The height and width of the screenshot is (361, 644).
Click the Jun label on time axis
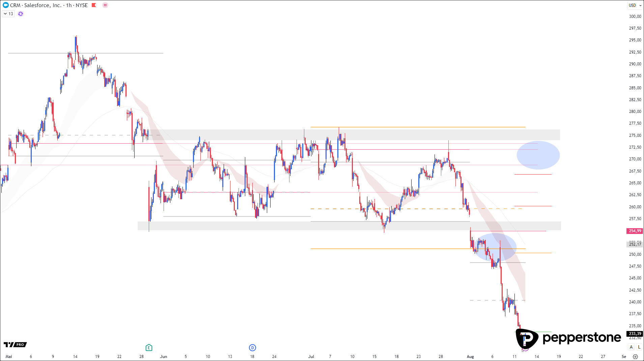tap(164, 356)
